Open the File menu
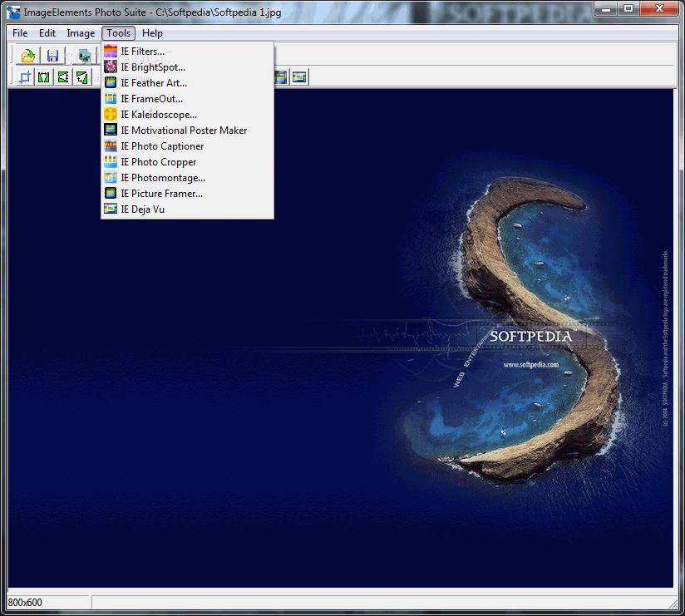 pyautogui.click(x=20, y=33)
